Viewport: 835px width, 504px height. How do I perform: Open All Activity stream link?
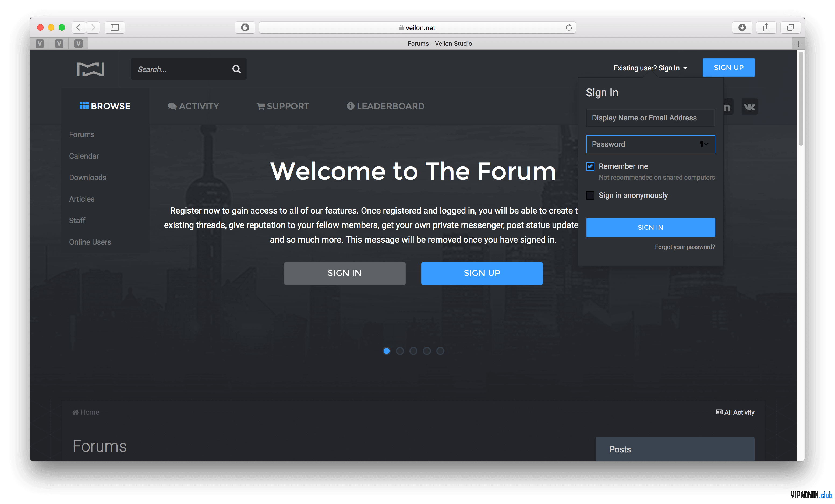735,412
